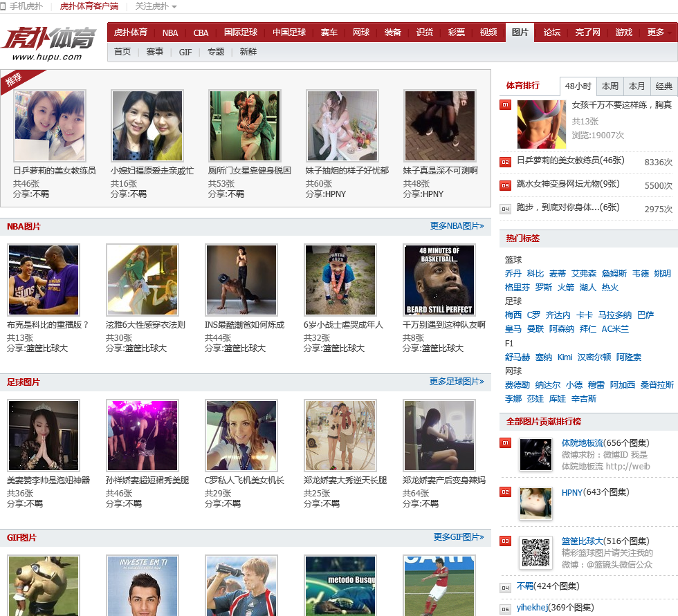Open 女孩千万不要这样练 ranking title
678x616 pixels.
[622, 105]
